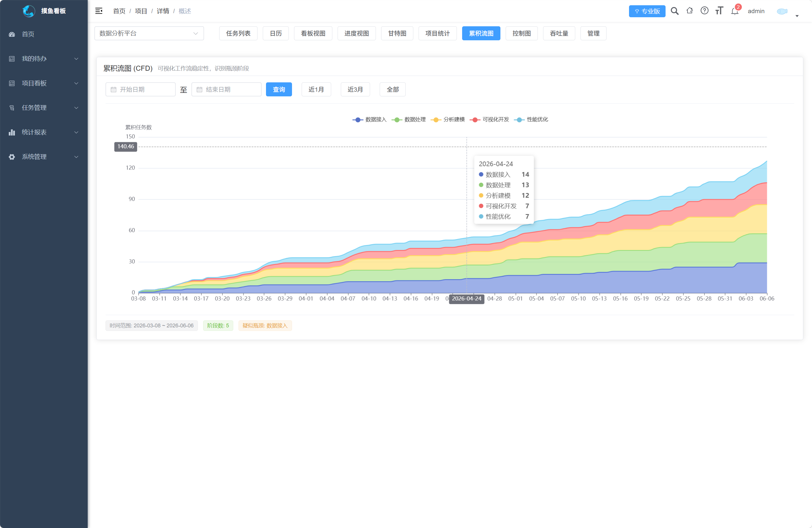Click the admin username text
This screenshot has height=528, width=812.
pyautogui.click(x=756, y=11)
